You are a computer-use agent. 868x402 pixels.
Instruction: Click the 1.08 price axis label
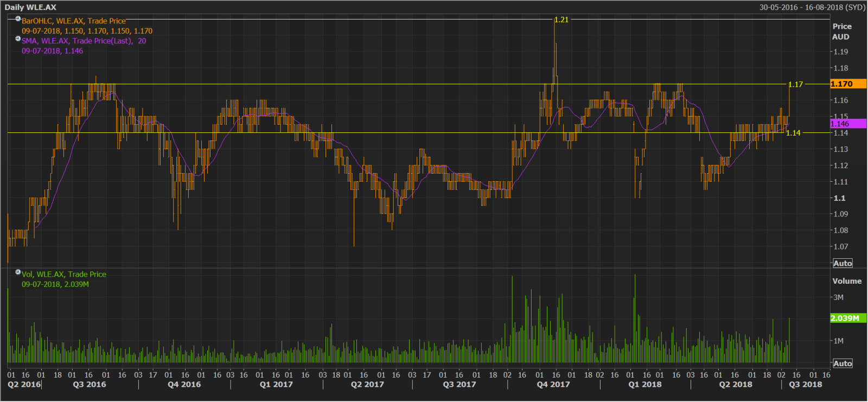pyautogui.click(x=841, y=231)
